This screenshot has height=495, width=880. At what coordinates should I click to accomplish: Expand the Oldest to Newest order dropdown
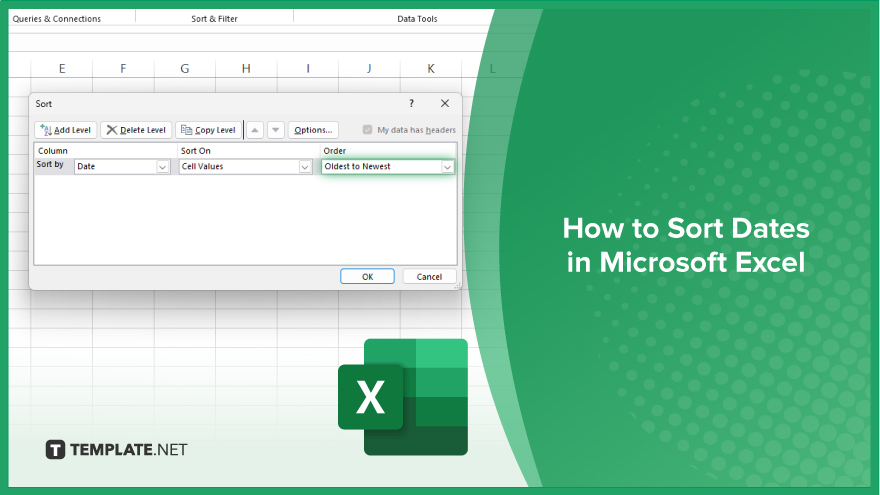pyautogui.click(x=447, y=167)
